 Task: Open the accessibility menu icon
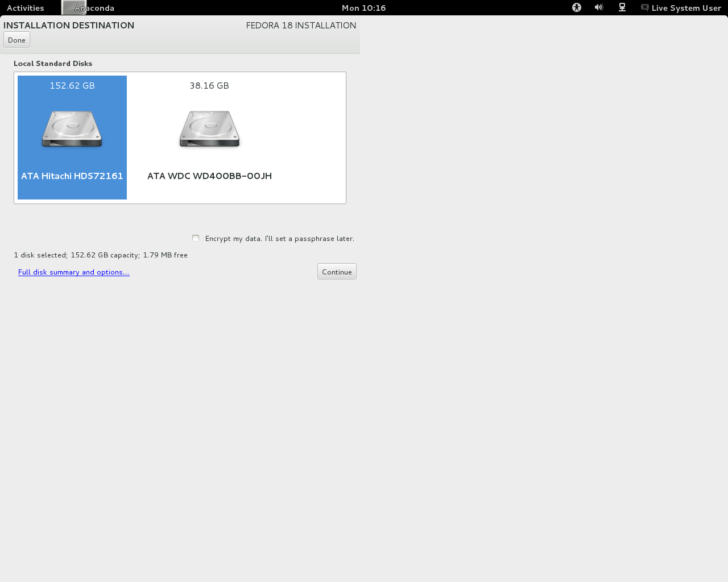577,7
